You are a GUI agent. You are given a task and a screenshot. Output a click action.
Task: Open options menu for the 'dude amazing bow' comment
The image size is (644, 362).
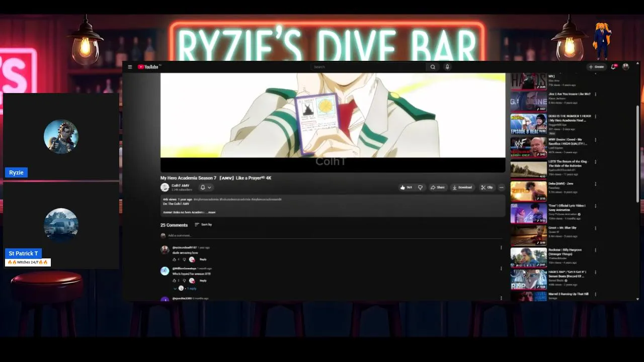501,247
